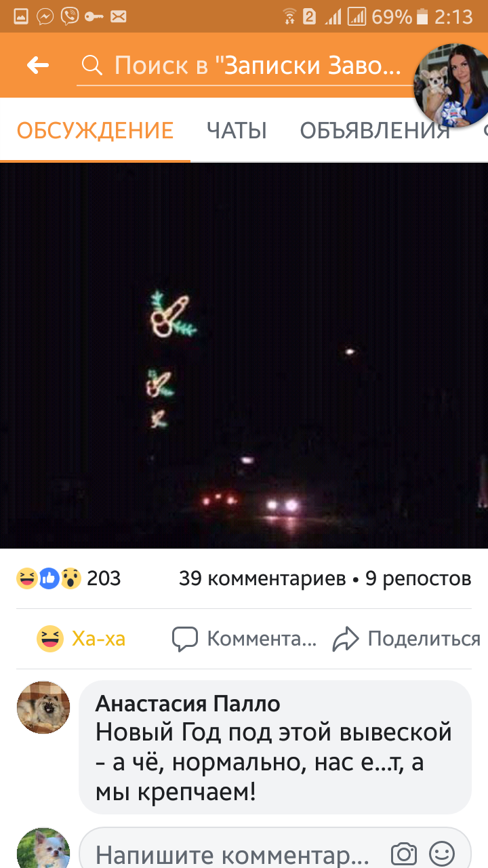This screenshot has width=488, height=868.
Task: Focus the group search field
Action: click(x=245, y=66)
